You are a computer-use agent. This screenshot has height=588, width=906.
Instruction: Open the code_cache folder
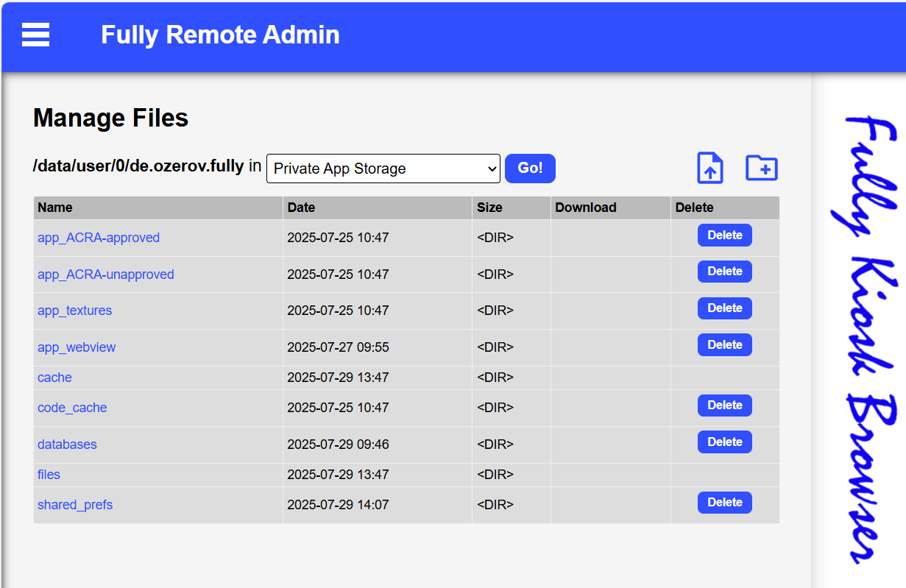coord(72,408)
